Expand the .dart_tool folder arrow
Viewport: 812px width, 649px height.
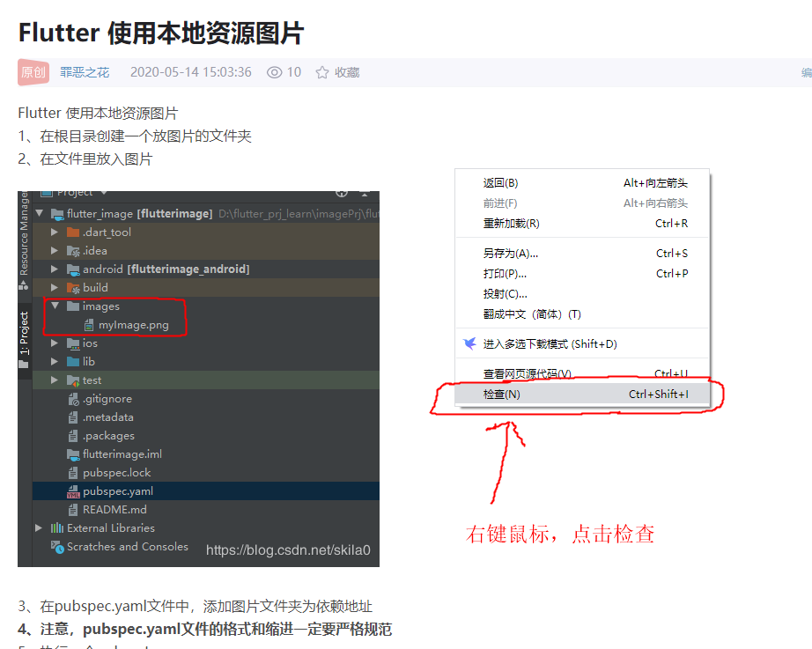click(x=55, y=232)
